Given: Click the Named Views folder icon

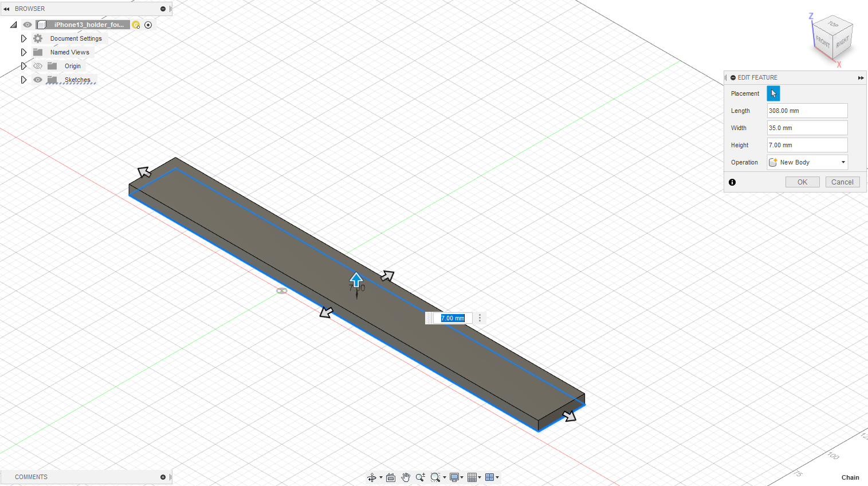Looking at the screenshot, I should [38, 52].
